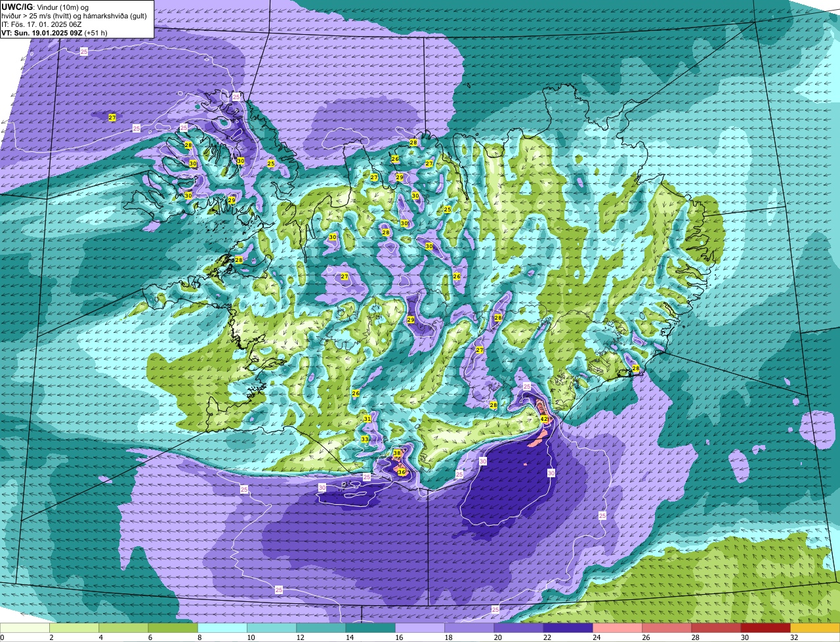Viewport: 840px width, 642px height.
Task: Select the 8–10 m/s light cyan legend swatch
Action: pyautogui.click(x=222, y=628)
